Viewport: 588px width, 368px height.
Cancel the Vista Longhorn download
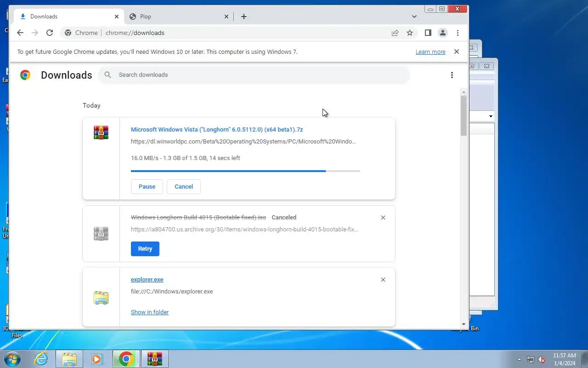tap(184, 187)
